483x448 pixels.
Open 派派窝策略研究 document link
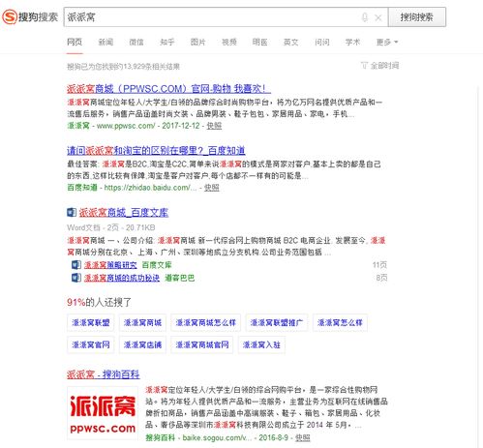[x=110, y=265]
